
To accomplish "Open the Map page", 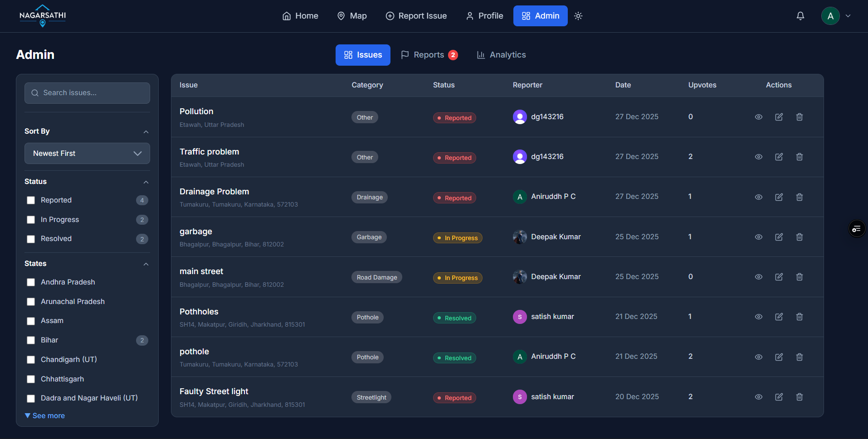I will [x=352, y=16].
